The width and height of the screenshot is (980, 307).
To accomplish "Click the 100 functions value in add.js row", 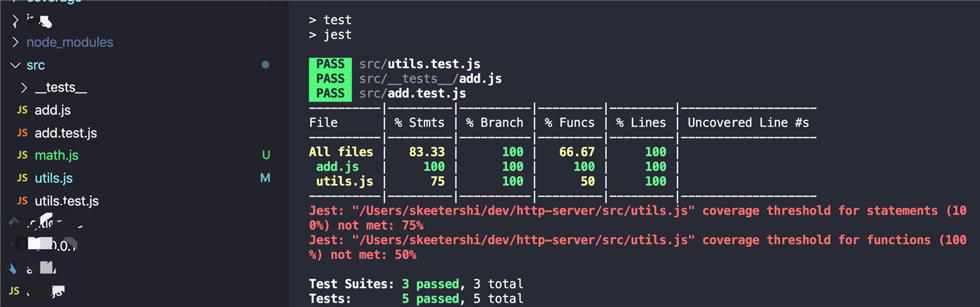I will coord(584,167).
